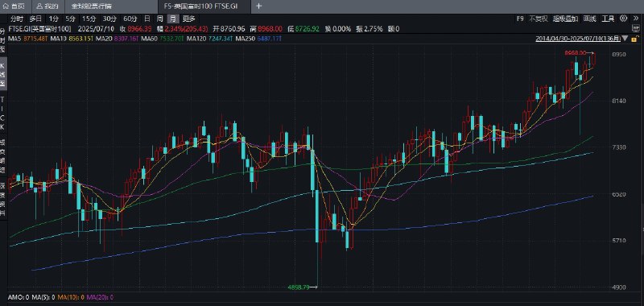
Task: Click the 画线 draw line button
Action: point(590,19)
